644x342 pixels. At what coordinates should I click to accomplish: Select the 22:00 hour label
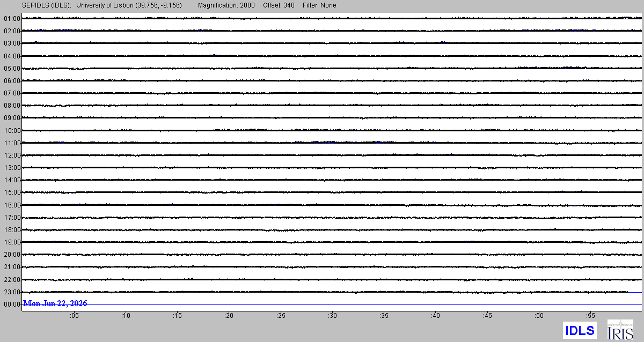[12, 280]
